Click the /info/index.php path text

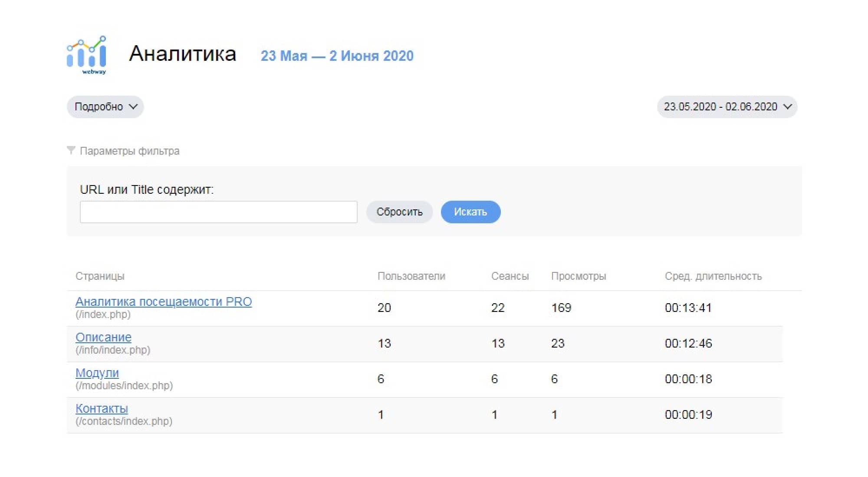click(x=113, y=350)
